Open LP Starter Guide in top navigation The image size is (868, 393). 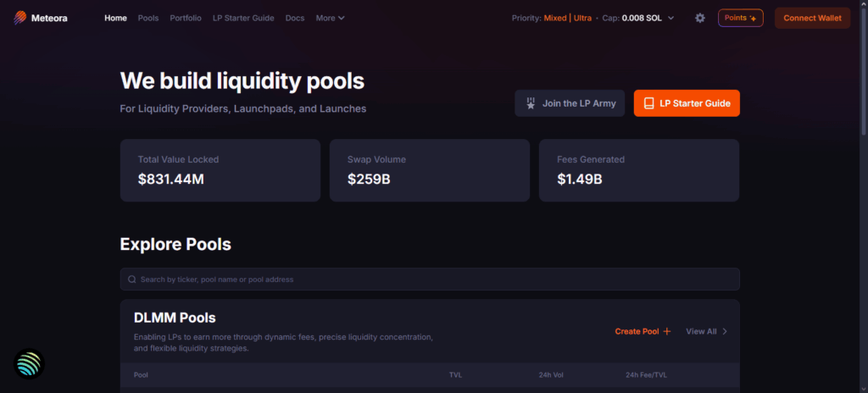point(243,18)
